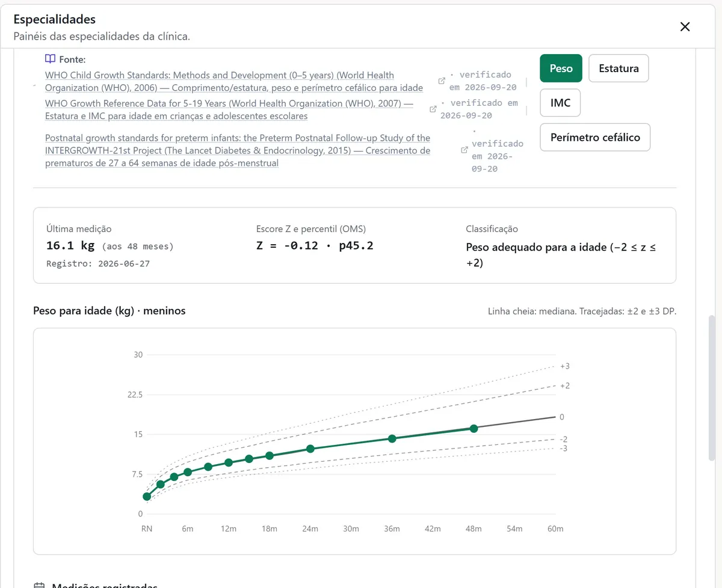Click the 22.5 label on the weight axis

point(134,394)
